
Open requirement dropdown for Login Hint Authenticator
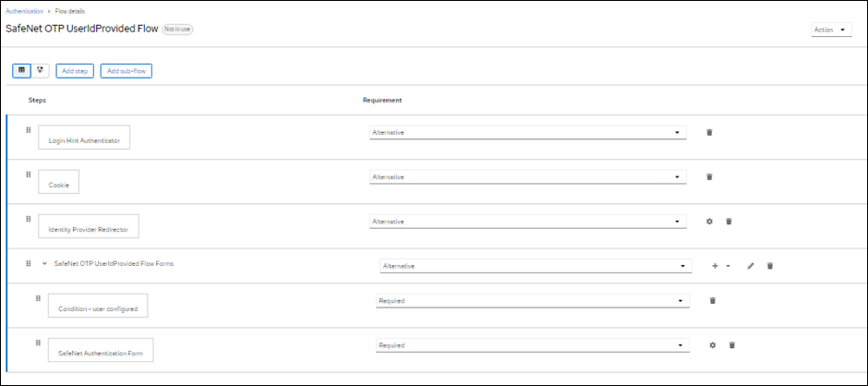click(527, 132)
